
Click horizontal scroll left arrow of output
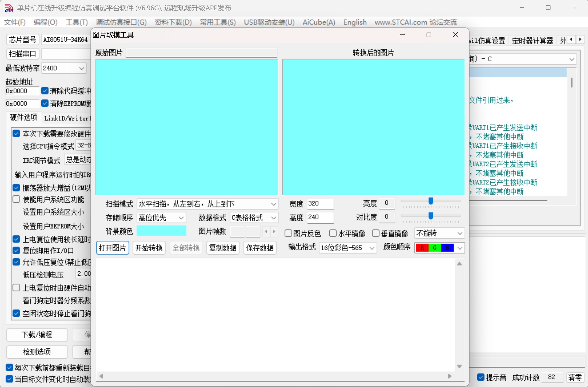tap(101, 376)
